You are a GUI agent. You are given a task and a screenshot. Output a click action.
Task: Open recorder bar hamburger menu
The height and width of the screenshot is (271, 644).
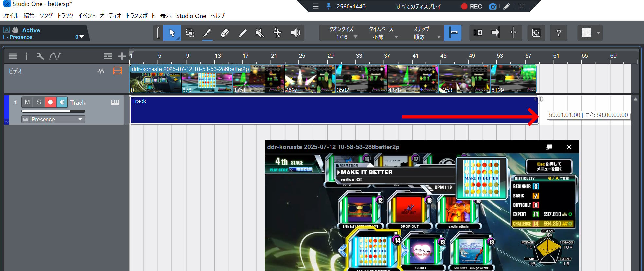point(315,7)
